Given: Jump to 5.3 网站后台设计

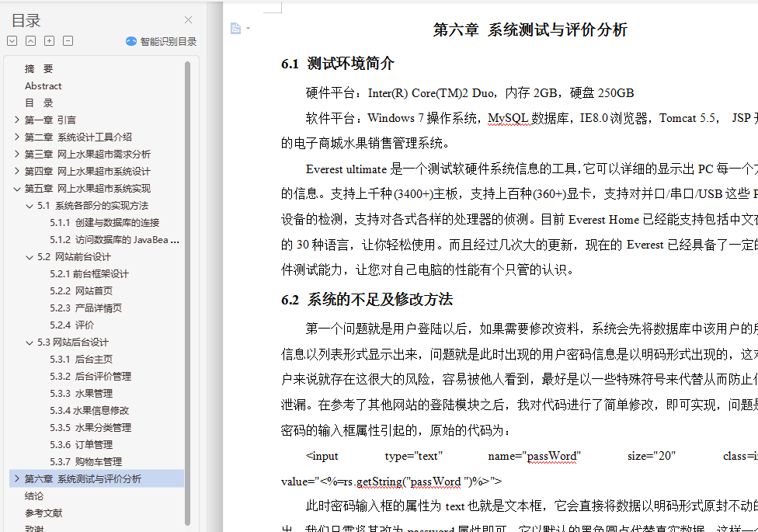Looking at the screenshot, I should (73, 342).
